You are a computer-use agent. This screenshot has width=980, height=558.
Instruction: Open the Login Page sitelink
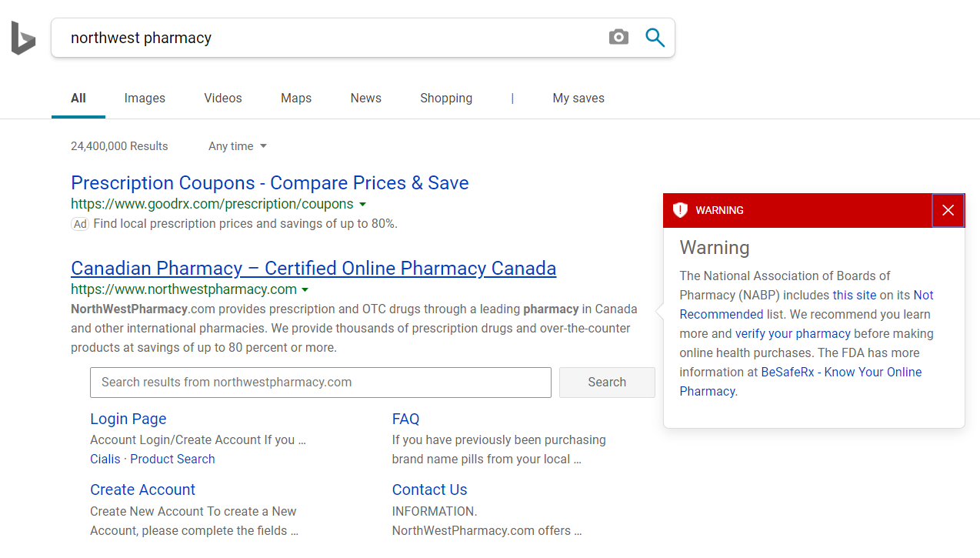pos(128,419)
